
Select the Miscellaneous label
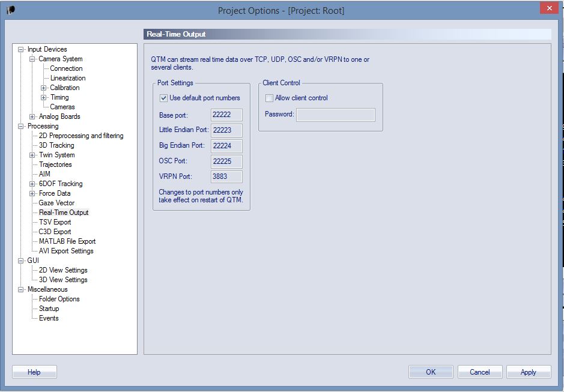(47, 289)
